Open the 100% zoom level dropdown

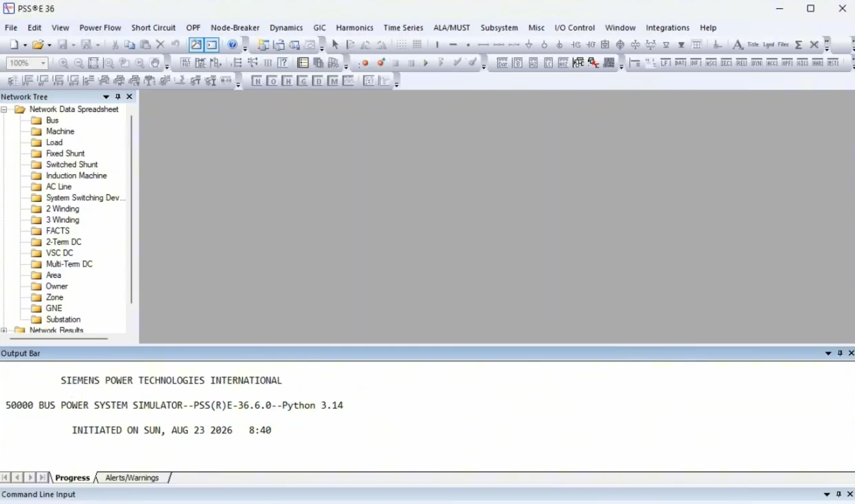[44, 63]
